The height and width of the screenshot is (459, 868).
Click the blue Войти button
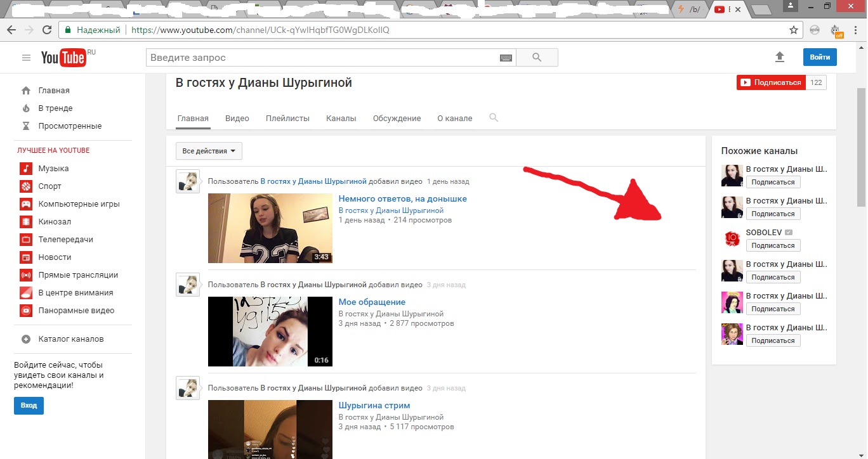[820, 57]
